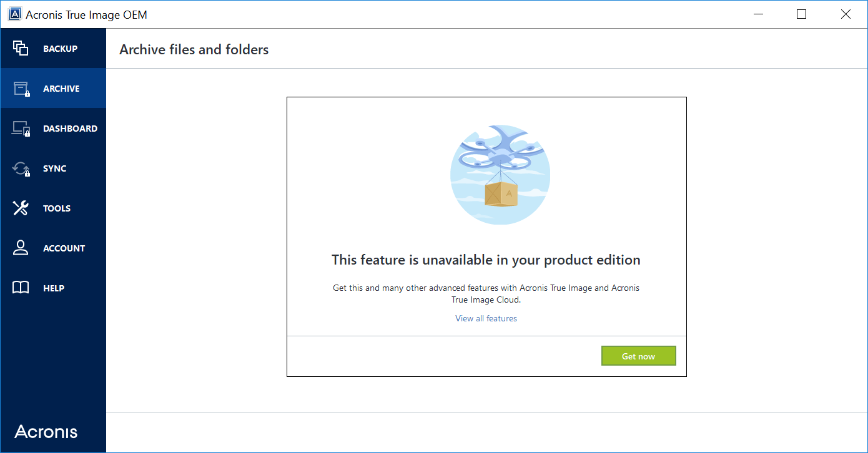This screenshot has width=868, height=453.
Task: Select the ARCHIVE menu label
Action: pos(61,89)
